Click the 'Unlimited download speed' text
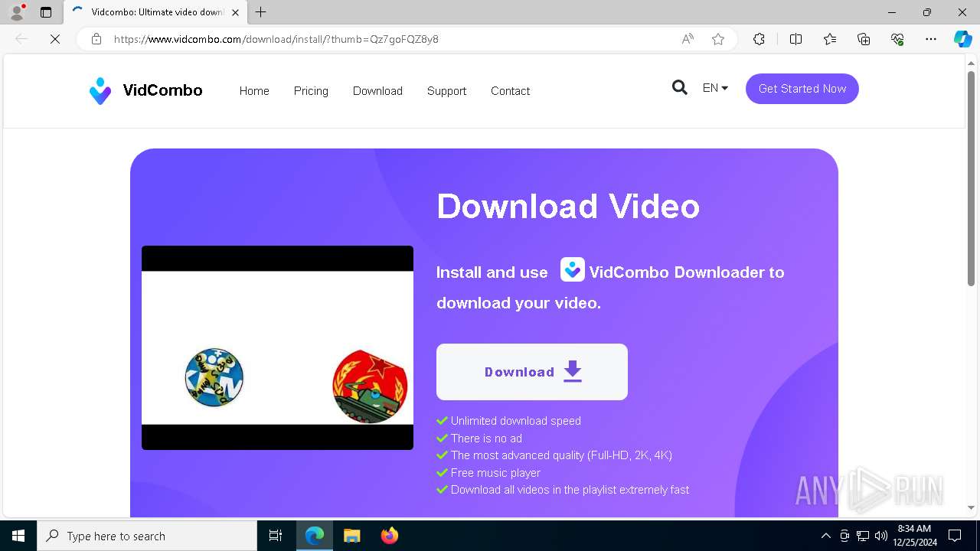Screen dimensions: 980x551 (x=516, y=421)
